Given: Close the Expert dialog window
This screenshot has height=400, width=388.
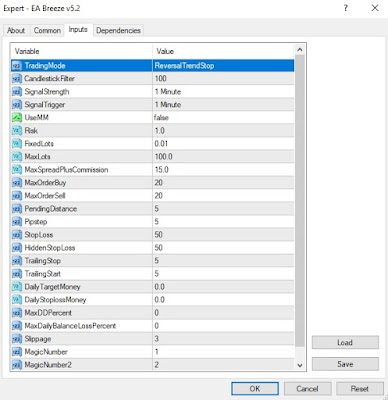Looking at the screenshot, I should [x=375, y=8].
